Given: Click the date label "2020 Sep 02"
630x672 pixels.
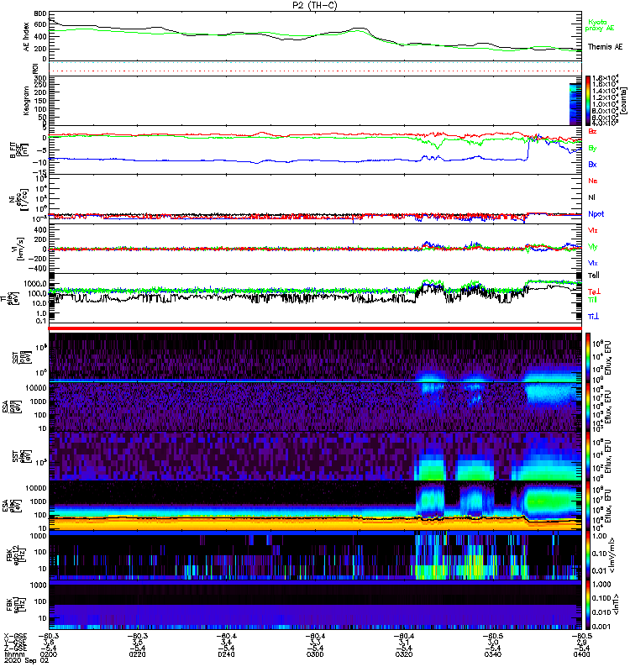Looking at the screenshot, I should pyautogui.click(x=27, y=660).
